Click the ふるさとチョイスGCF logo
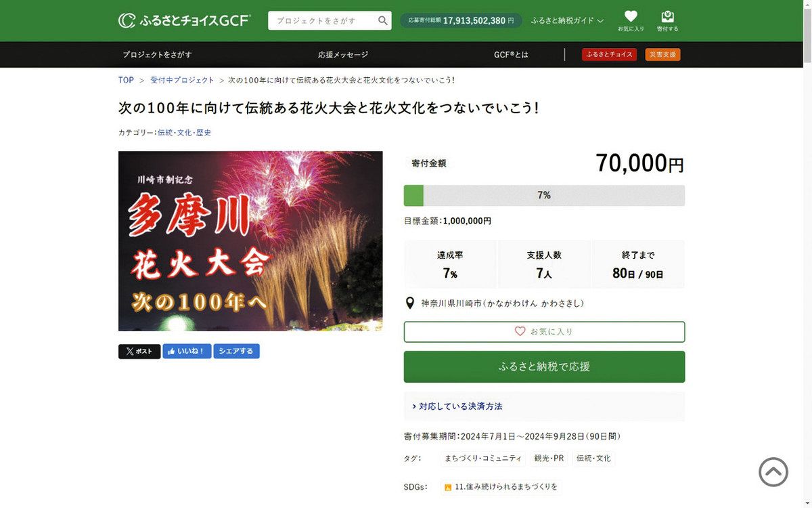Image resolution: width=812 pixels, height=508 pixels. click(184, 20)
